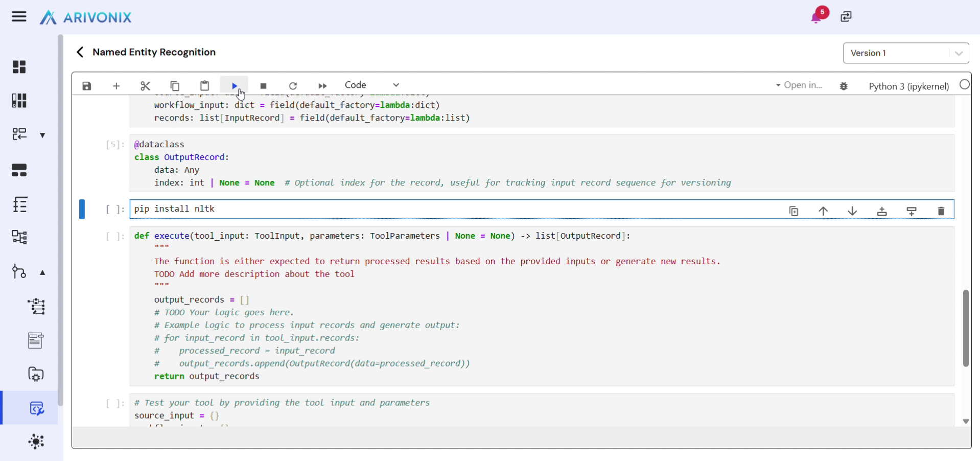
Task: Restart kernel and run all cells
Action: 322,86
